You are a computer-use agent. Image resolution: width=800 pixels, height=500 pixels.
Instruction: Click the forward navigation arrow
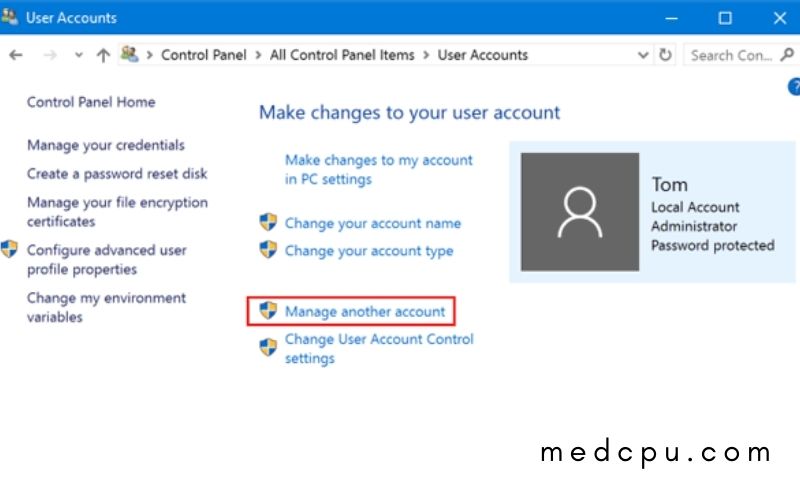pos(50,55)
